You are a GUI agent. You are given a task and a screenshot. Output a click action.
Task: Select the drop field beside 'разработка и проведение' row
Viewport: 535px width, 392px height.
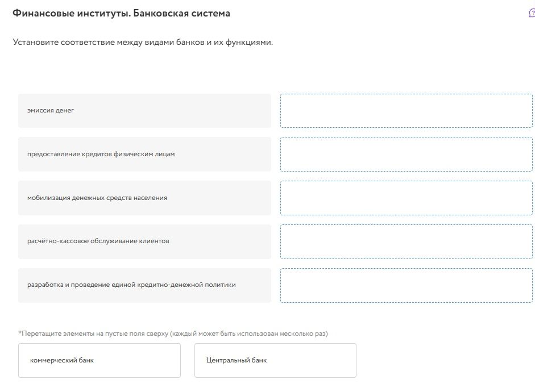pyautogui.click(x=407, y=285)
